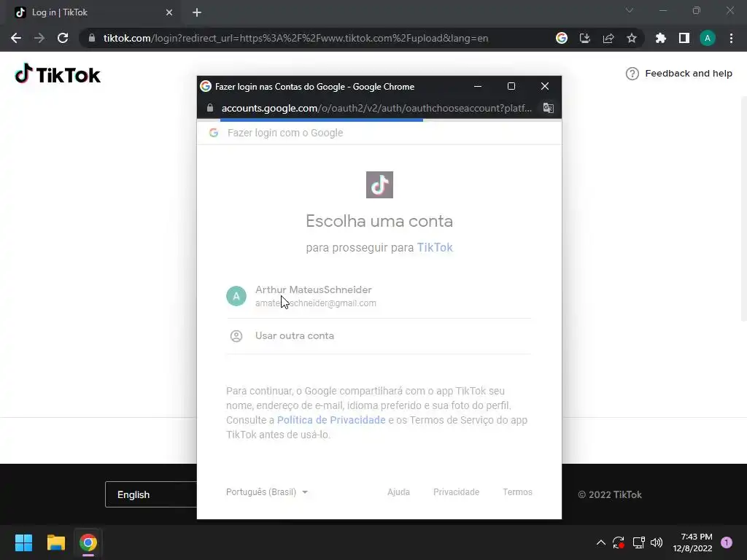This screenshot has width=747, height=560.
Task: Open the tab search chevron
Action: [x=630, y=10]
